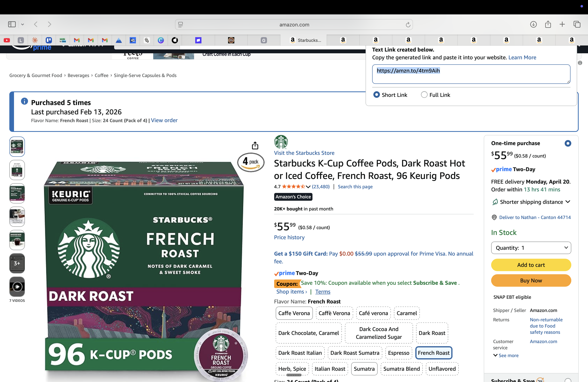The width and height of the screenshot is (588, 382).
Task: Show Safari downloads
Action: click(x=533, y=24)
